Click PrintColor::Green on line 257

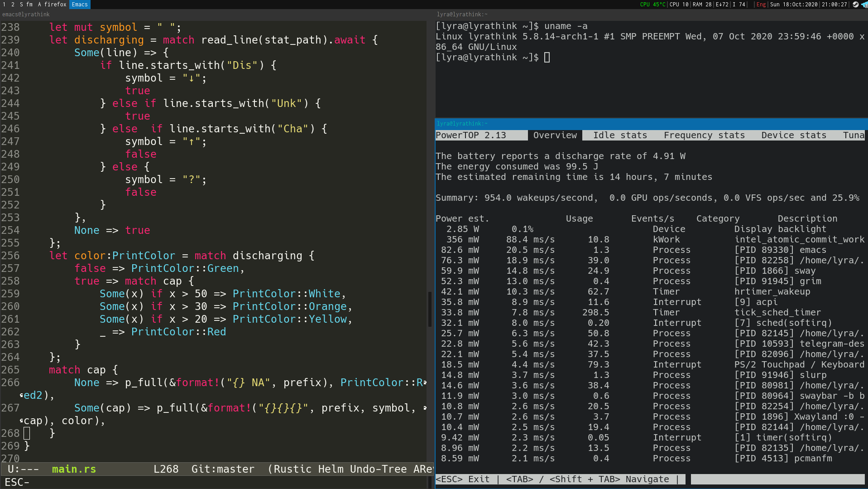[x=185, y=268]
